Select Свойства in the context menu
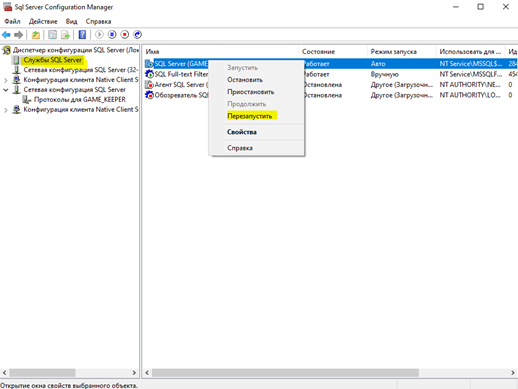 (242, 132)
